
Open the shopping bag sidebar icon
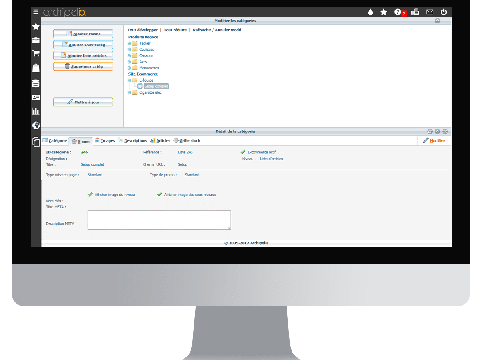coord(36,68)
